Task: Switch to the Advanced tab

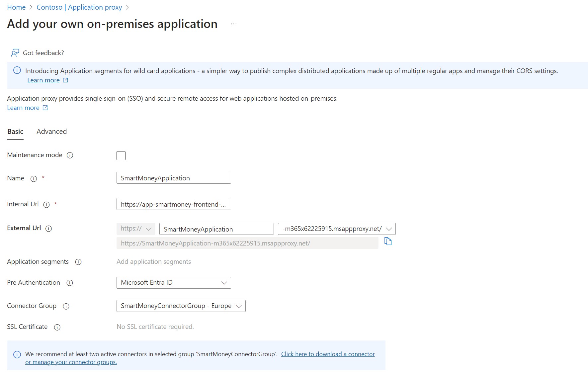Action: coord(51,132)
